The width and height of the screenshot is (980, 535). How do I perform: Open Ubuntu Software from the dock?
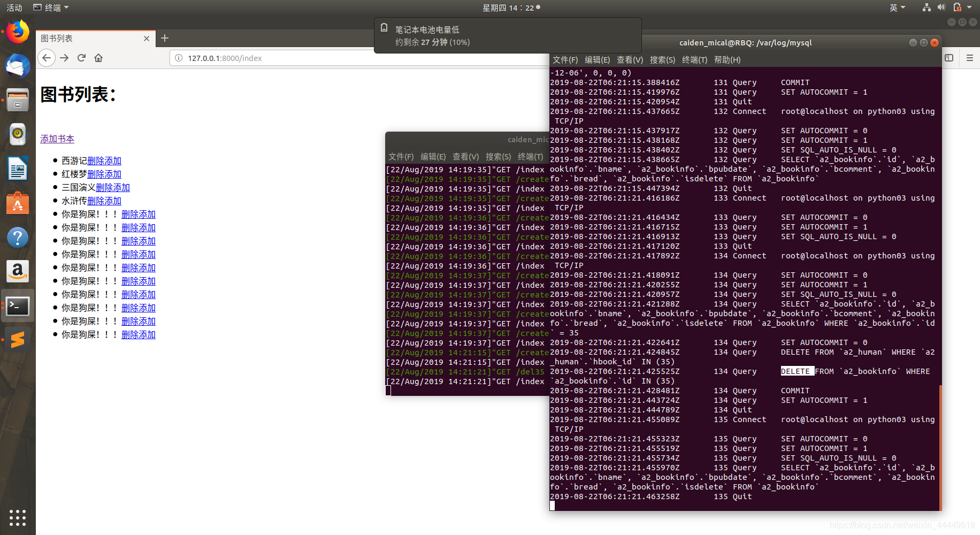pos(18,203)
